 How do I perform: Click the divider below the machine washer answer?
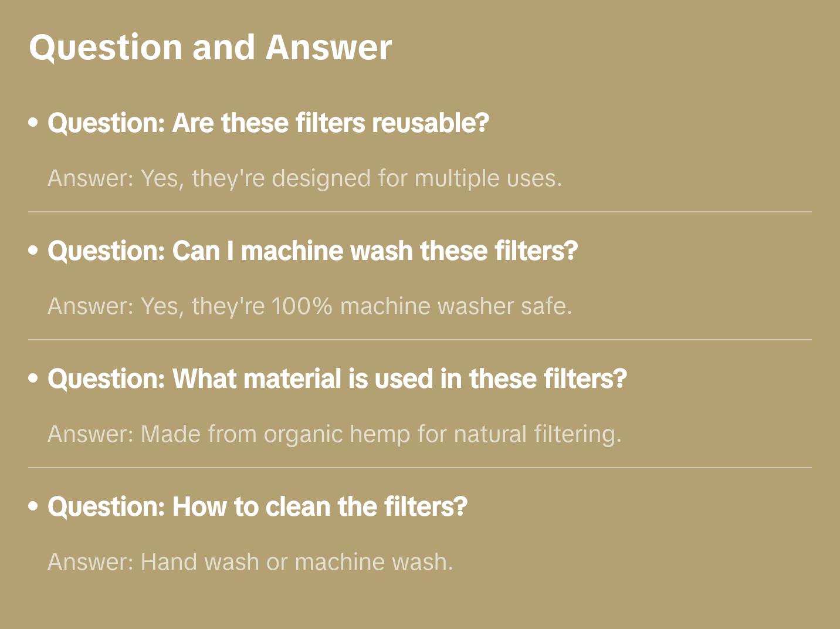(x=420, y=340)
